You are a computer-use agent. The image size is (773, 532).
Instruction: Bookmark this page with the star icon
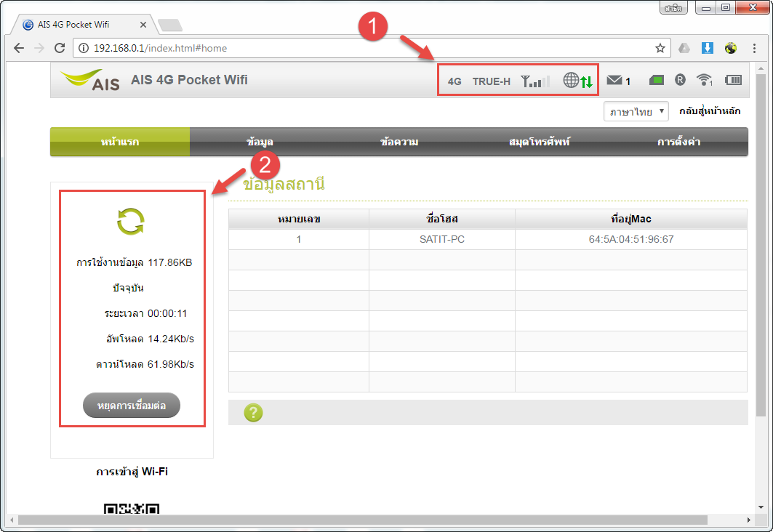660,48
